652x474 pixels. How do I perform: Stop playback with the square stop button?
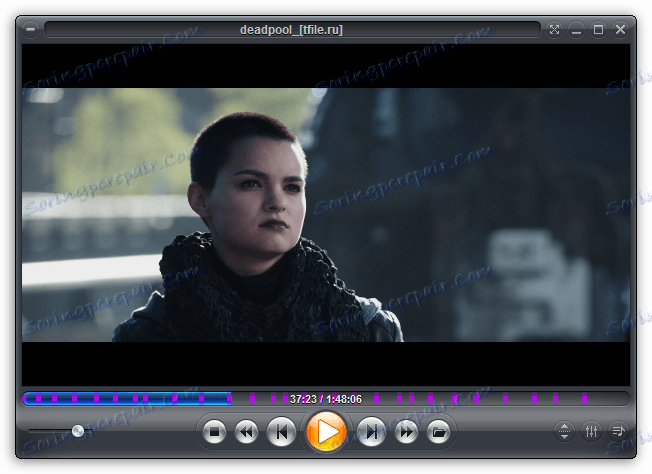[x=214, y=432]
